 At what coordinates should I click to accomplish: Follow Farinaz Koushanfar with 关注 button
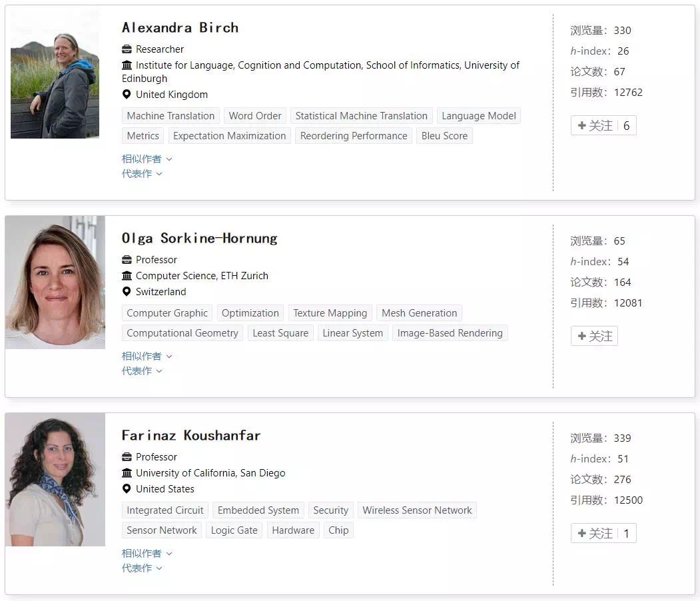click(603, 533)
